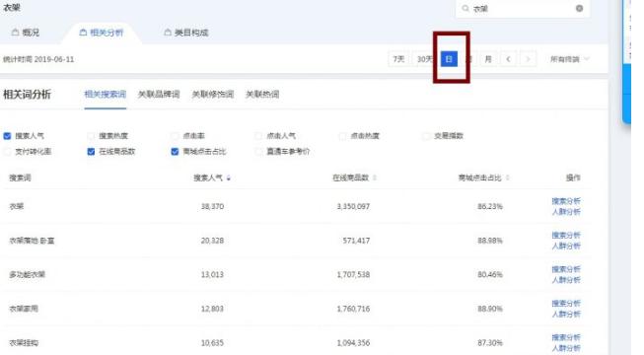644x355 pixels.
Task: Select the 月 time range button
Action: pos(488,59)
